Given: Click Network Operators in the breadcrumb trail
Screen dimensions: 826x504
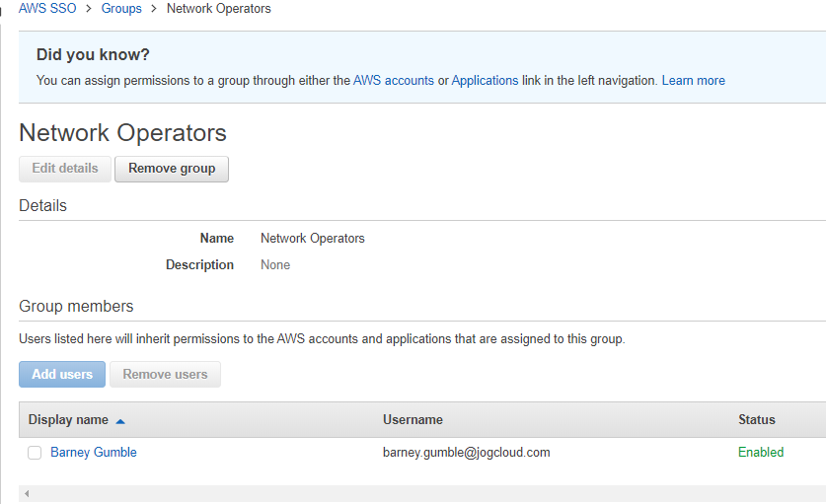Looking at the screenshot, I should [218, 9].
